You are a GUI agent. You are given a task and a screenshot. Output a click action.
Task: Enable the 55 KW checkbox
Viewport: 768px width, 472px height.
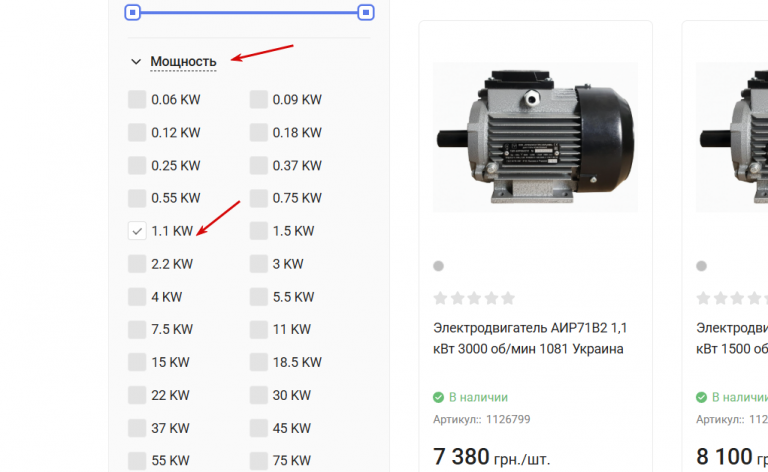(137, 460)
